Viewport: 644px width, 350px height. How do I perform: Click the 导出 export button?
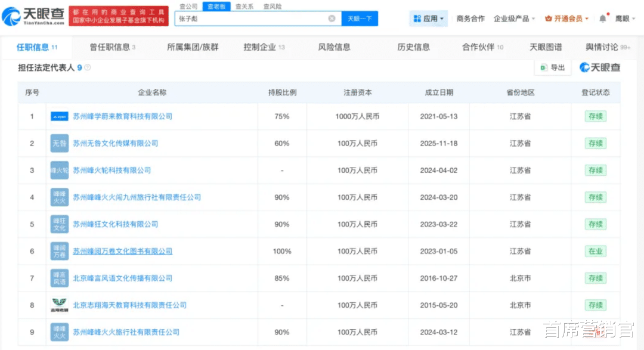552,68
